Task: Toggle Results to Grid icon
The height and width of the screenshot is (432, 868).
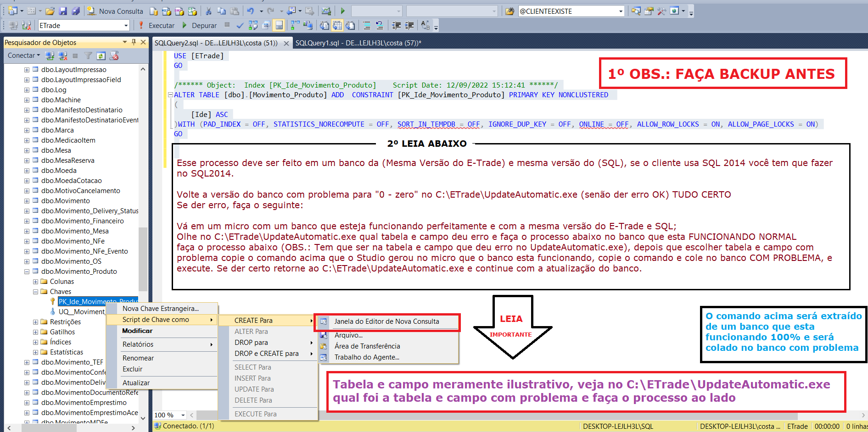Action: click(337, 26)
